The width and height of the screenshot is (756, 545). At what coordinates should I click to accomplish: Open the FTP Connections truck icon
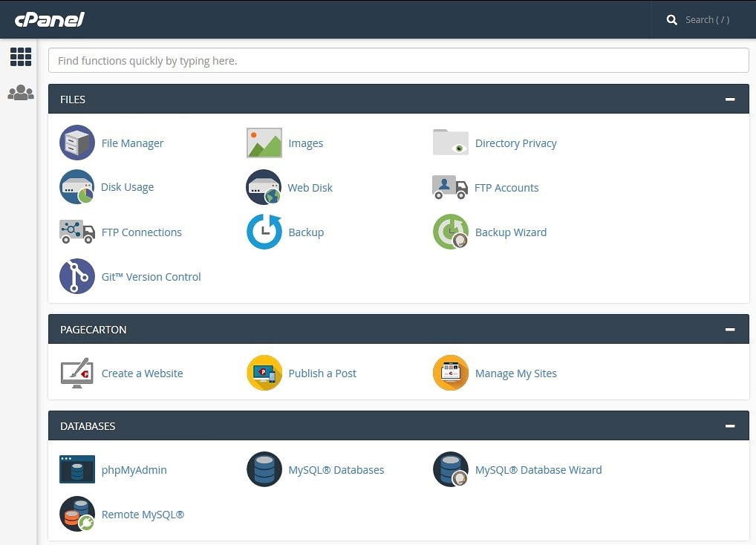[77, 232]
